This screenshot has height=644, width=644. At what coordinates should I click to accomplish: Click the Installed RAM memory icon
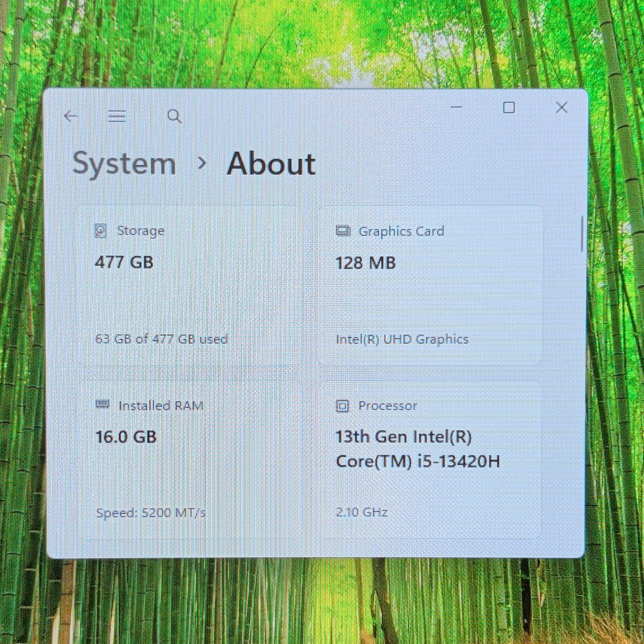103,405
